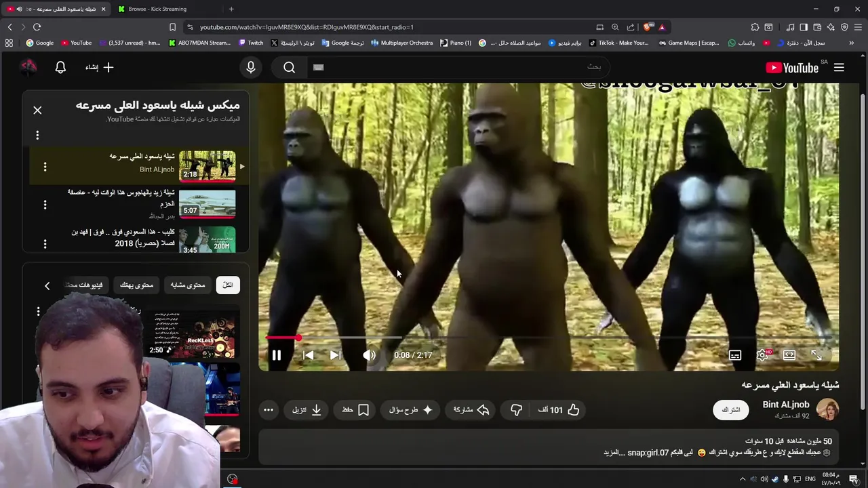Open the 2:50 Reckless suggested video
The height and width of the screenshot is (488, 868).
click(x=193, y=335)
